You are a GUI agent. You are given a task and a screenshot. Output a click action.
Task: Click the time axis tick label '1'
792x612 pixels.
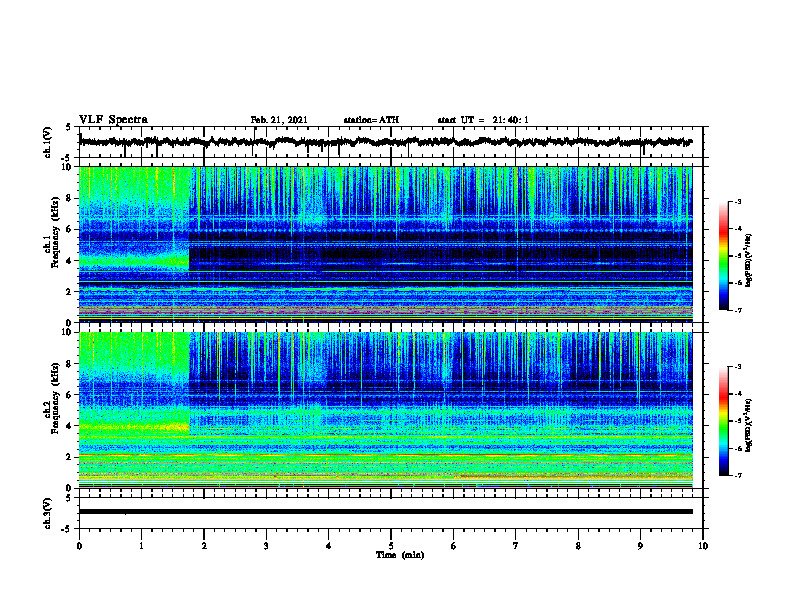pos(141,545)
